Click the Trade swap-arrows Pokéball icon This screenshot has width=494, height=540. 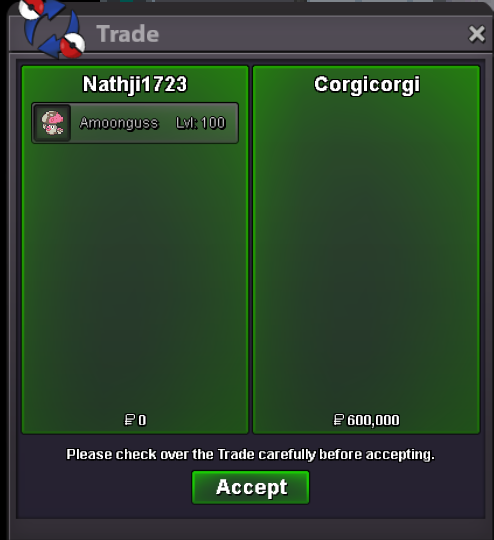pos(52,28)
